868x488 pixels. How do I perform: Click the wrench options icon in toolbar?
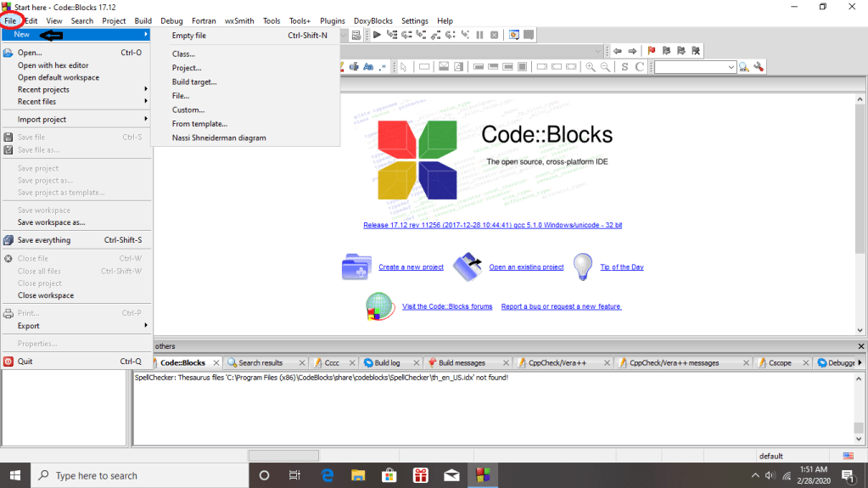click(759, 67)
